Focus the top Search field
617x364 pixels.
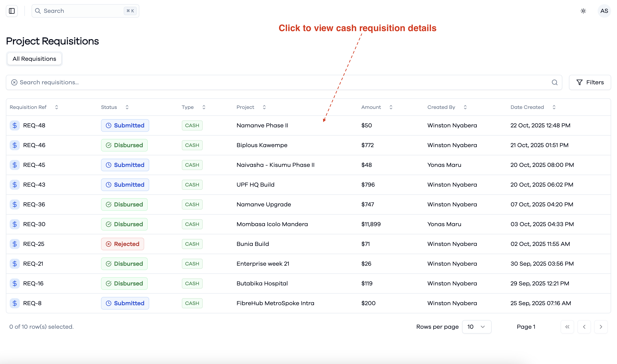(85, 11)
